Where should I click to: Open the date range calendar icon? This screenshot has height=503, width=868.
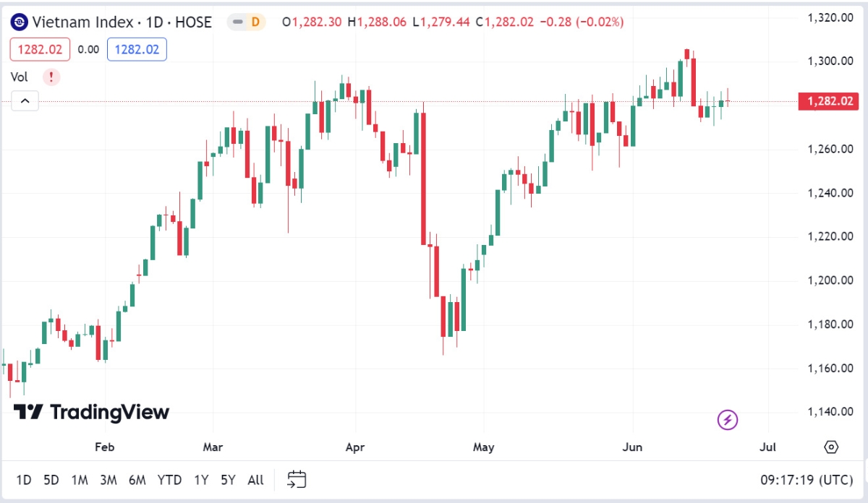coord(297,479)
